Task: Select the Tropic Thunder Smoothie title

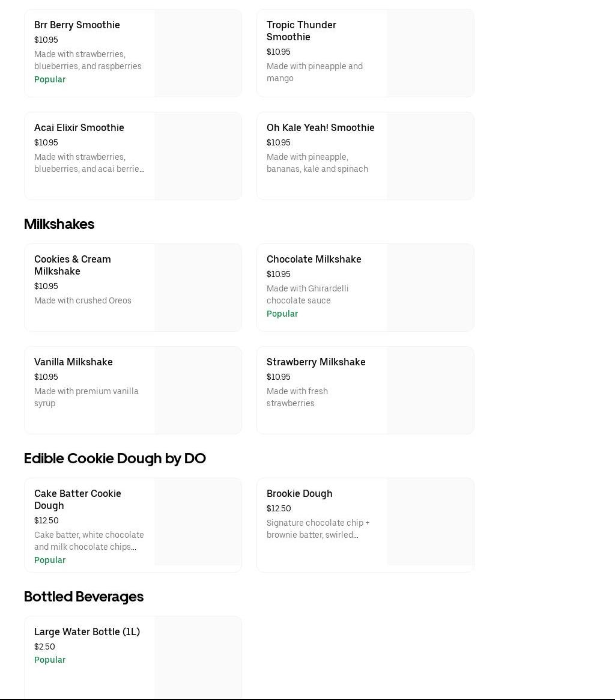Action: point(301,31)
